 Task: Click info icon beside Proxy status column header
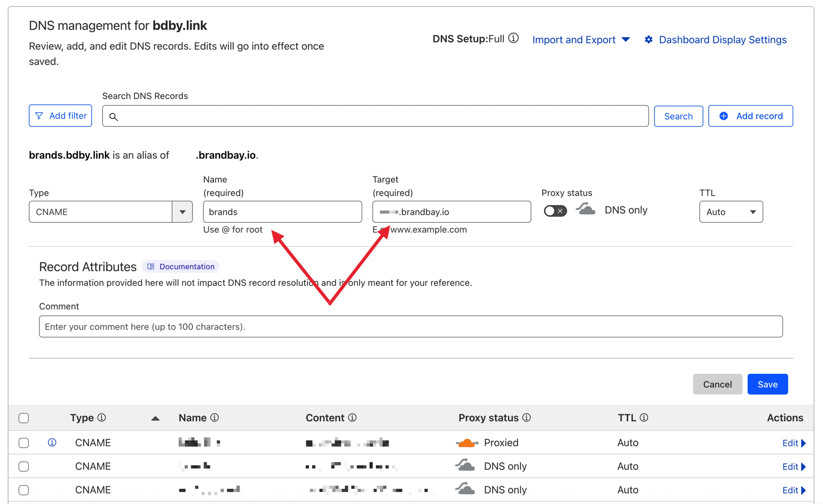coord(526,418)
